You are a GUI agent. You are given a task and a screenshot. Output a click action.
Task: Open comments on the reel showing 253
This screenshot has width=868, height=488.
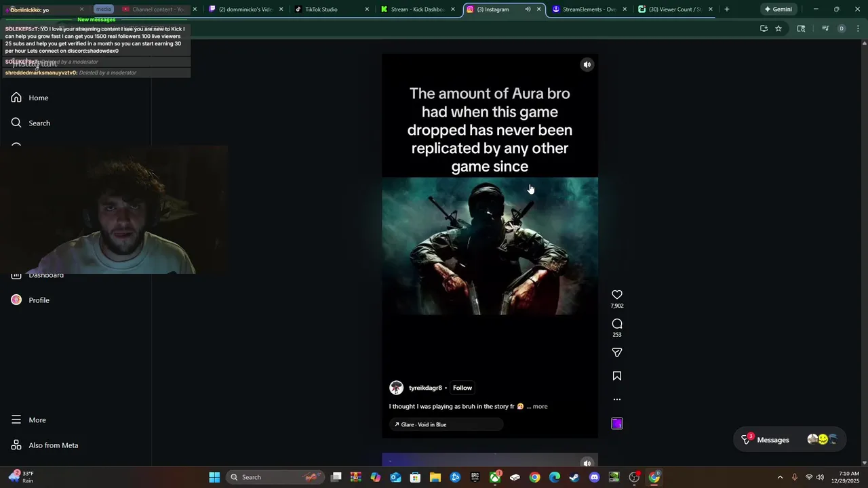tap(617, 324)
